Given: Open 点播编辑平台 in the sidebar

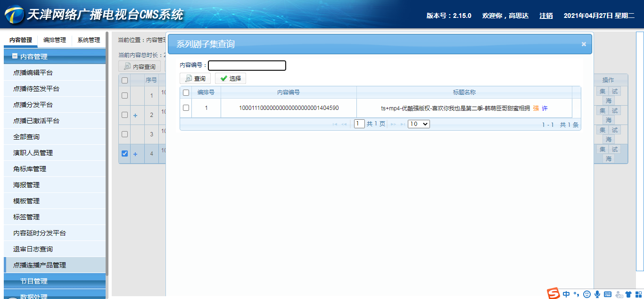Looking at the screenshot, I should (55, 73).
